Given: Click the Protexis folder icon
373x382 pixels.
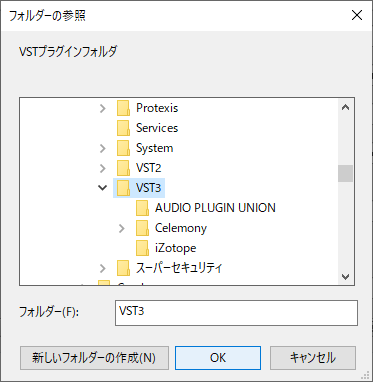Looking at the screenshot, I should pos(123,108).
